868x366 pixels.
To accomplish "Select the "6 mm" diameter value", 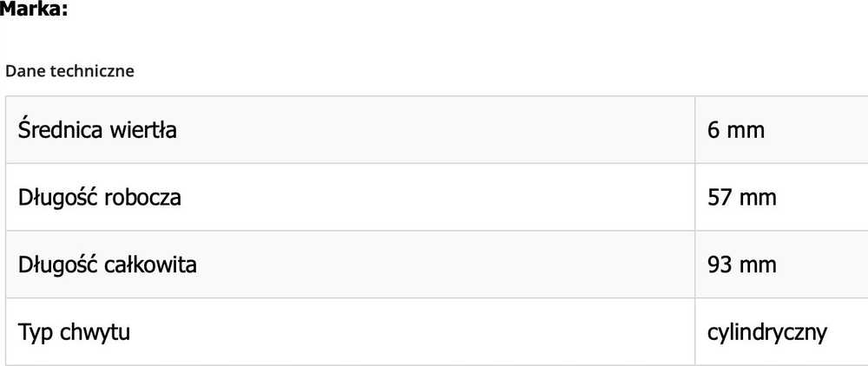I will click(x=736, y=130).
